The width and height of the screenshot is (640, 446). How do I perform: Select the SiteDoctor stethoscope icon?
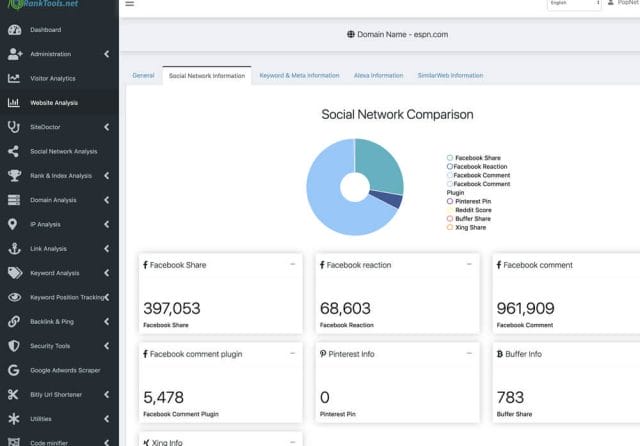click(x=13, y=127)
